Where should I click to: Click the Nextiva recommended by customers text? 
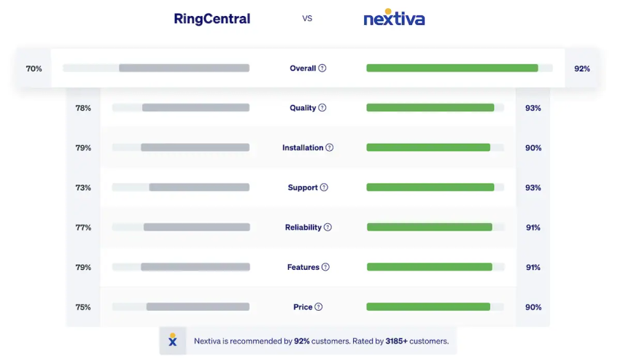coord(322,341)
